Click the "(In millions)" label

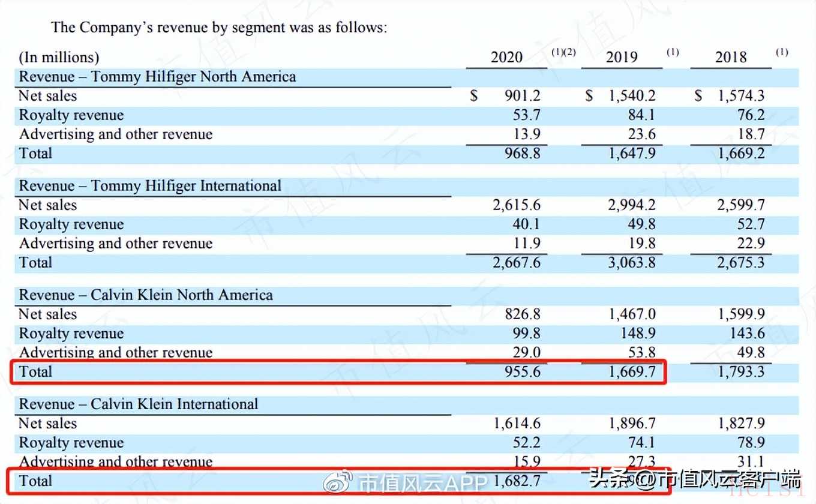(59, 58)
